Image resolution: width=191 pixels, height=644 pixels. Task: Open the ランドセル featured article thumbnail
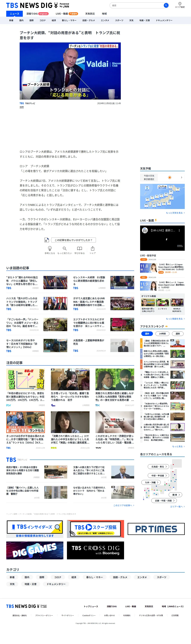coord(25,422)
